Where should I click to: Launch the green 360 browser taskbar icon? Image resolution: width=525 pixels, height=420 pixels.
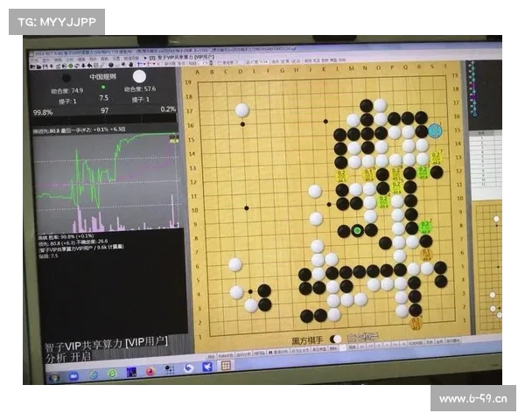click(x=112, y=373)
